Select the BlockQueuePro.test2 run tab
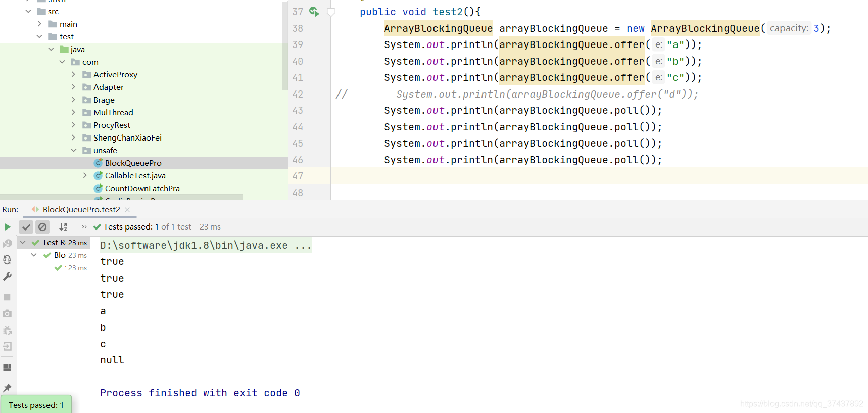 coord(81,209)
